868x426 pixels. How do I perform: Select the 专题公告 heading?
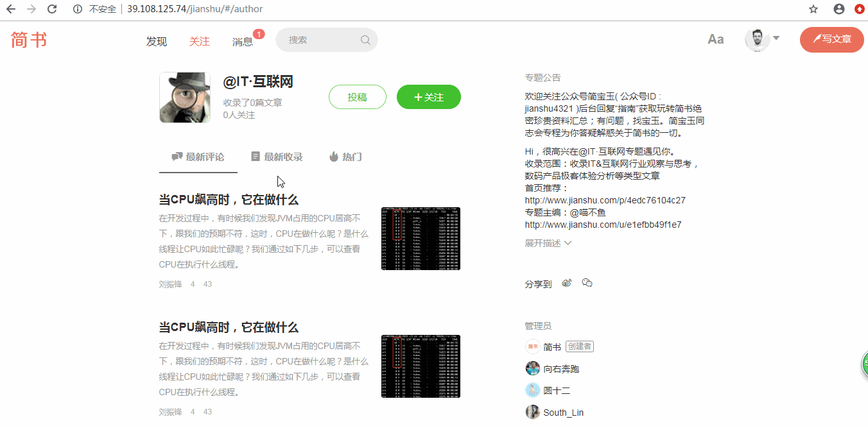[542, 78]
